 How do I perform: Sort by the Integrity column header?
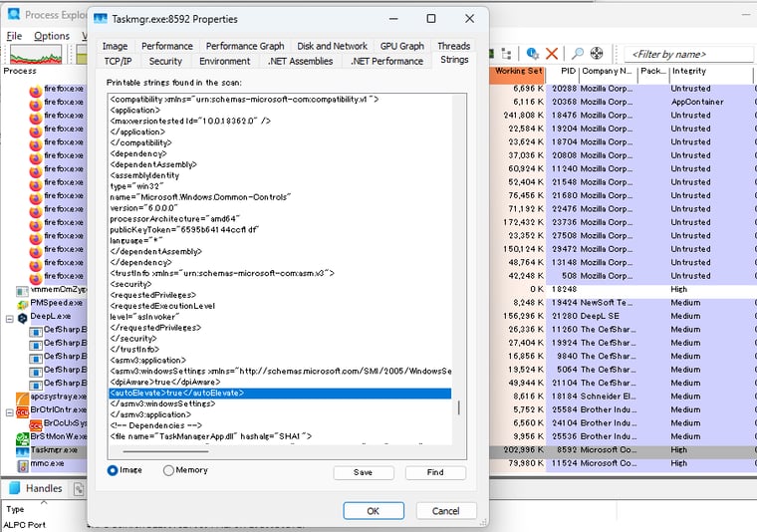tap(710, 71)
